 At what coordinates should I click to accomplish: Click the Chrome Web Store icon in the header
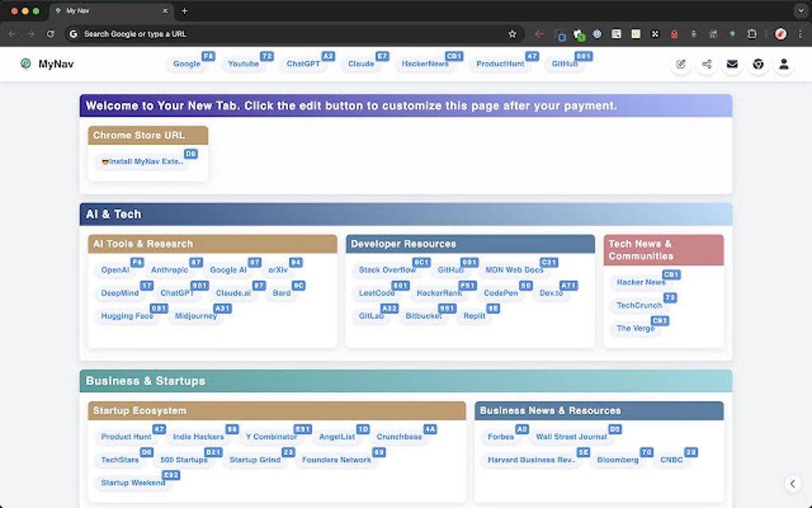[x=758, y=64]
